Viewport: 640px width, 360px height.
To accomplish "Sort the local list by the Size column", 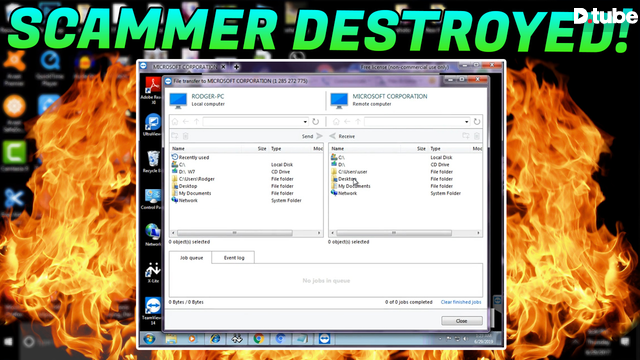I will click(262, 149).
